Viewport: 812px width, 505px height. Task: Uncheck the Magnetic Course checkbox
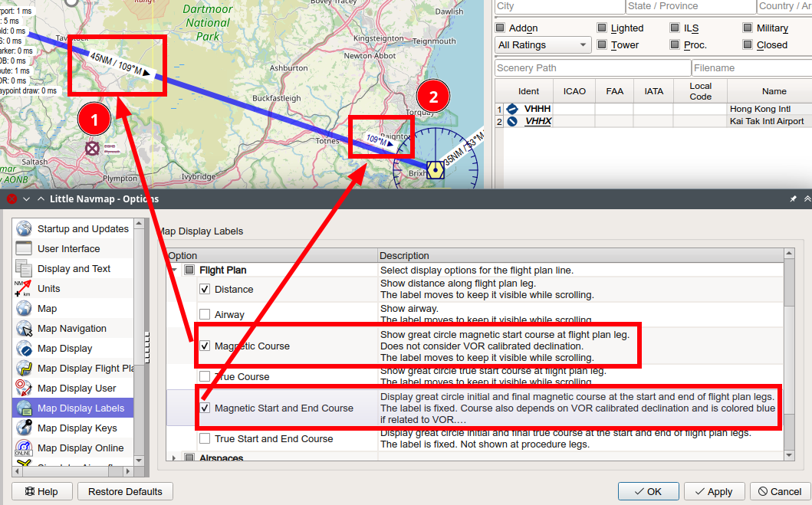(205, 346)
